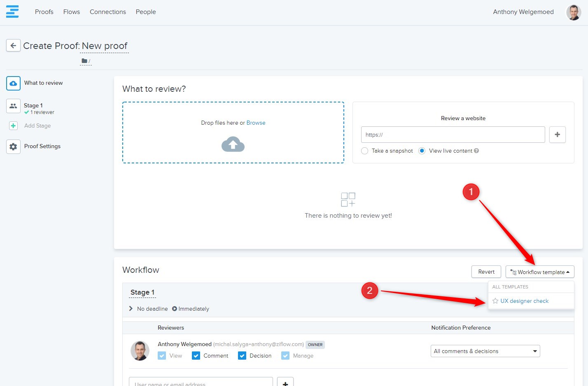
Task: Click the Ziflow logo icon
Action: point(12,12)
